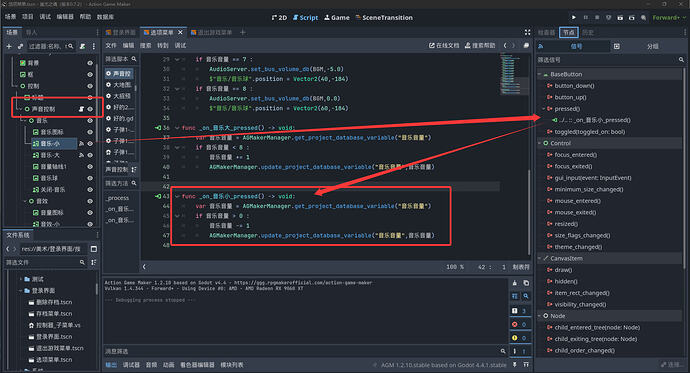This screenshot has width=690, height=373.
Task: Run the project with play button
Action: (574, 18)
